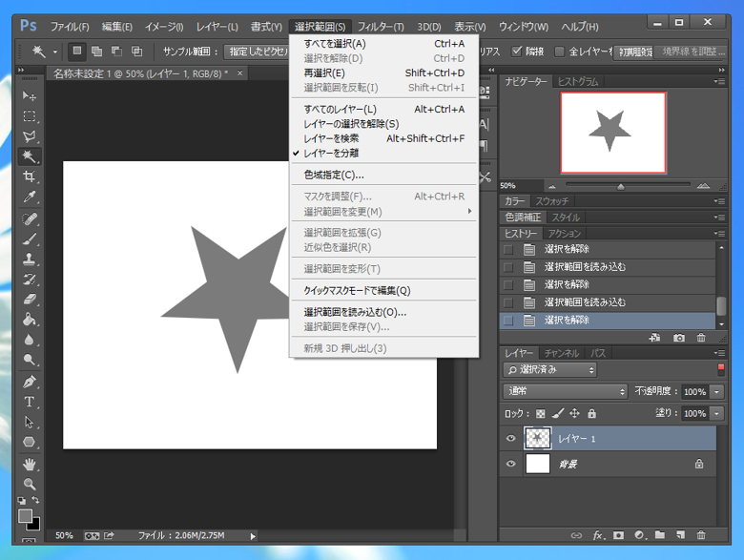744x560 pixels.
Task: Select the Paint Bucket tool
Action: 29,319
